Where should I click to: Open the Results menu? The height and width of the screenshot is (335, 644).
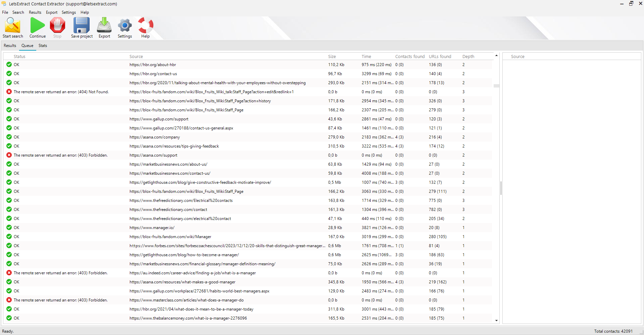click(35, 12)
